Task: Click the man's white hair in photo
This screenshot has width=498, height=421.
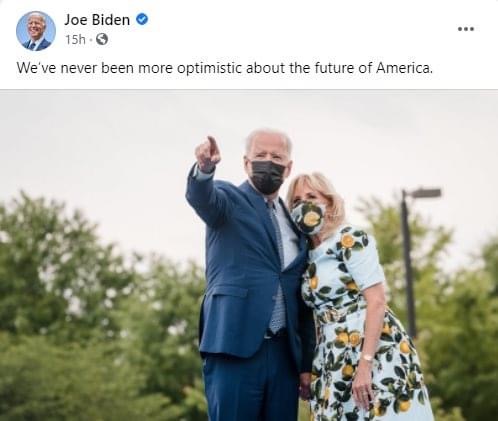Action: [x=268, y=140]
